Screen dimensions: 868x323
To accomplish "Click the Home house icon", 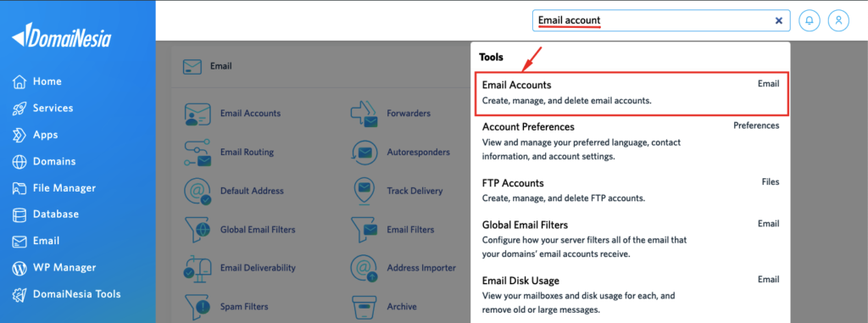I will pos(19,82).
